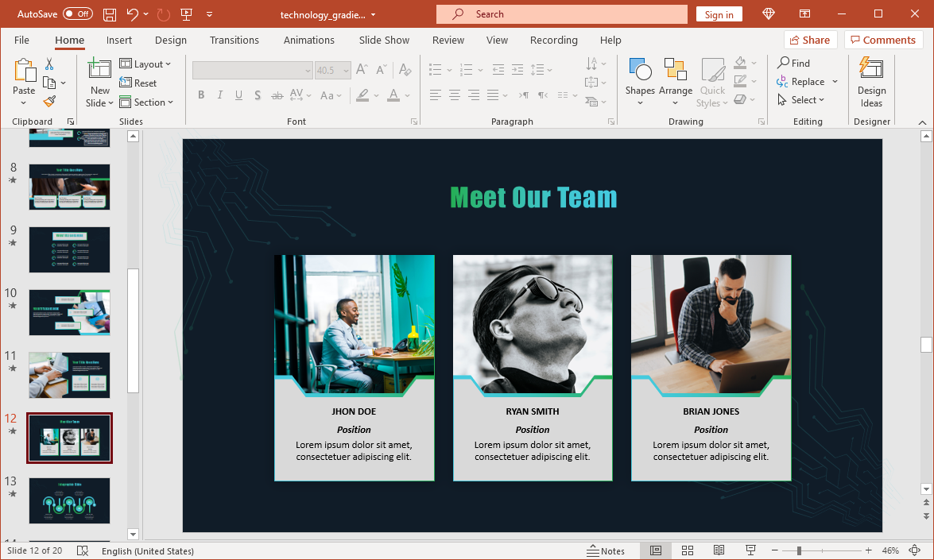This screenshot has height=560, width=934.
Task: Click the Save icon in title bar
Action: point(110,14)
